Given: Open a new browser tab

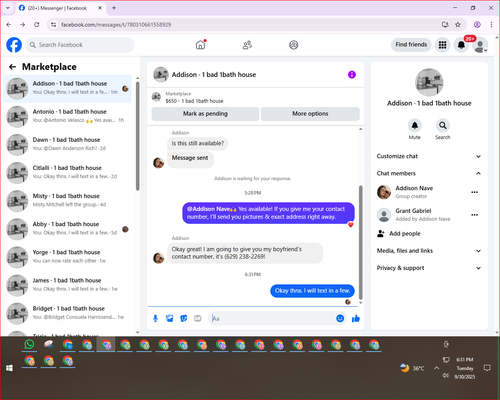Looking at the screenshot, I should click(114, 8).
